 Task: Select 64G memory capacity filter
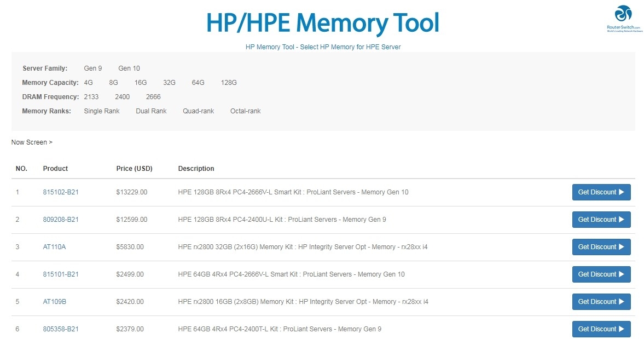coord(198,83)
